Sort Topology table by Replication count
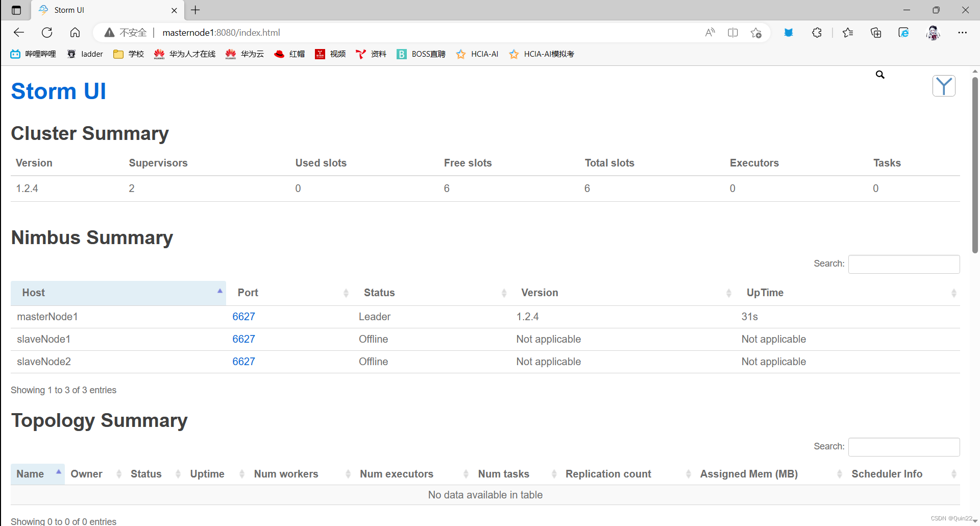The width and height of the screenshot is (980, 526). (627, 474)
